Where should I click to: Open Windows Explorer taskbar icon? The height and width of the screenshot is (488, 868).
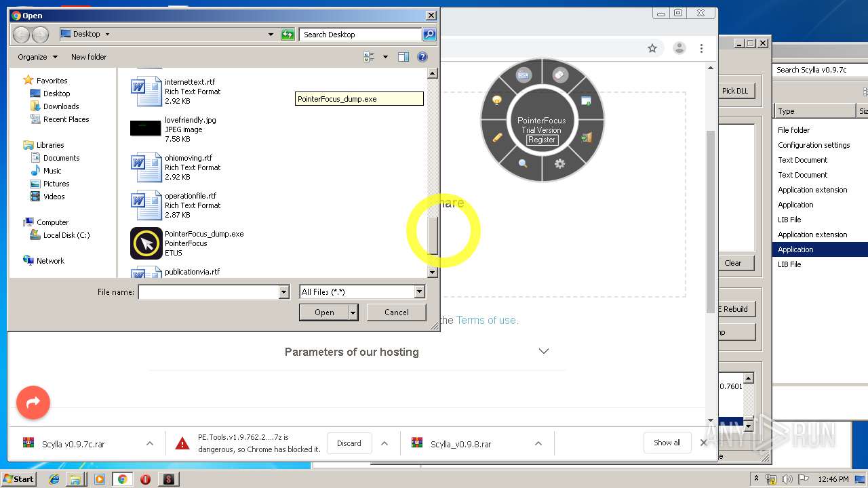pyautogui.click(x=75, y=479)
